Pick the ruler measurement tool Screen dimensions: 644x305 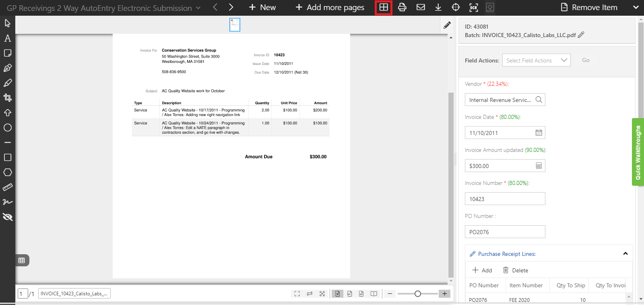[x=8, y=187]
